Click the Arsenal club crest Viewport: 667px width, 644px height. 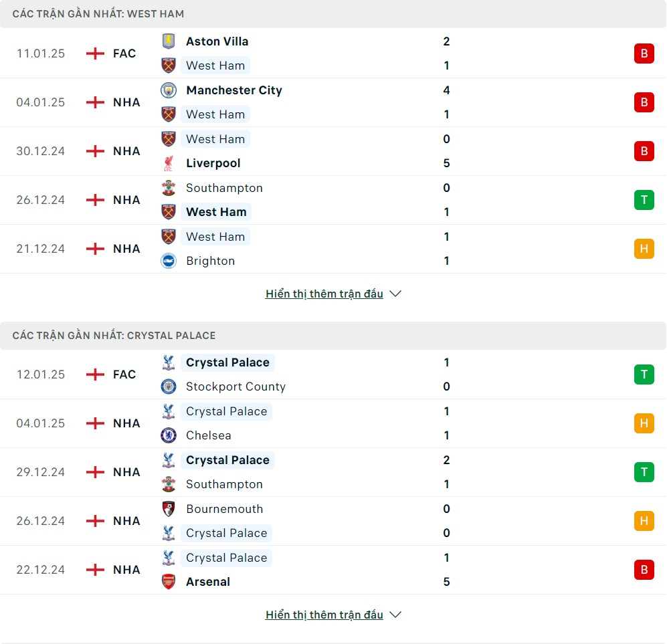169,582
